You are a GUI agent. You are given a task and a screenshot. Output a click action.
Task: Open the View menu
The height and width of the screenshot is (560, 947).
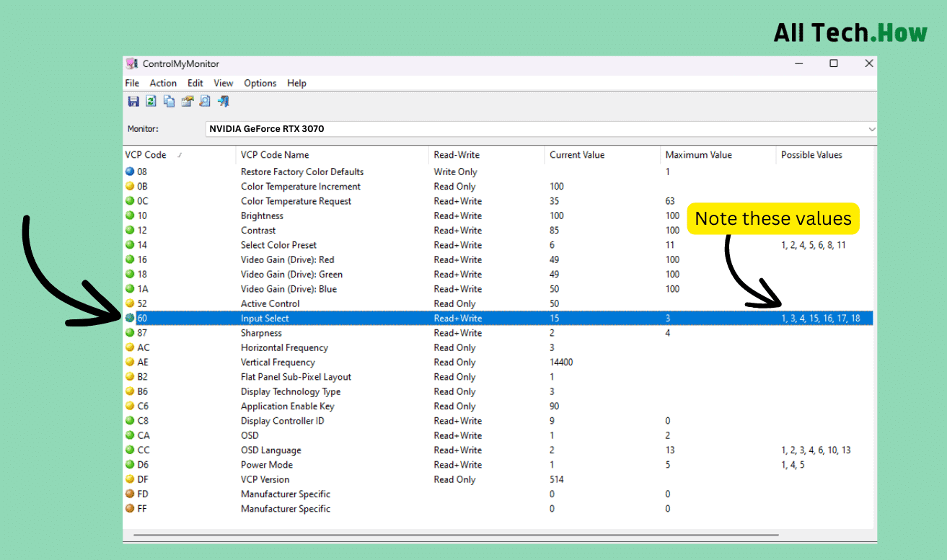click(223, 83)
